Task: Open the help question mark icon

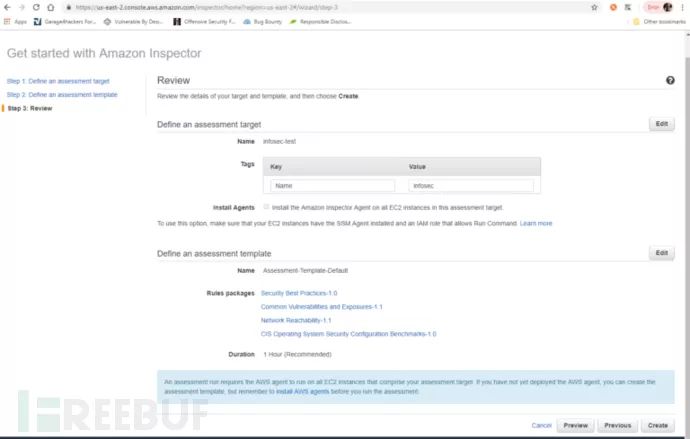Action: pos(670,80)
